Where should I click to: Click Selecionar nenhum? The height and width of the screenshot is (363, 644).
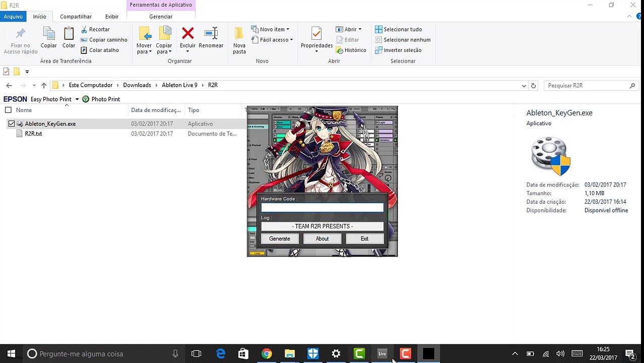tap(402, 40)
